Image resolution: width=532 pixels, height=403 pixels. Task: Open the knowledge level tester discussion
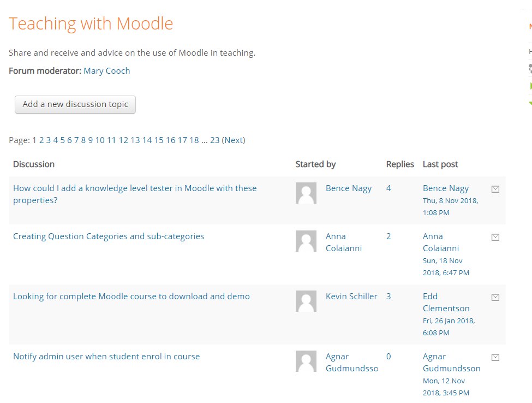[135, 194]
